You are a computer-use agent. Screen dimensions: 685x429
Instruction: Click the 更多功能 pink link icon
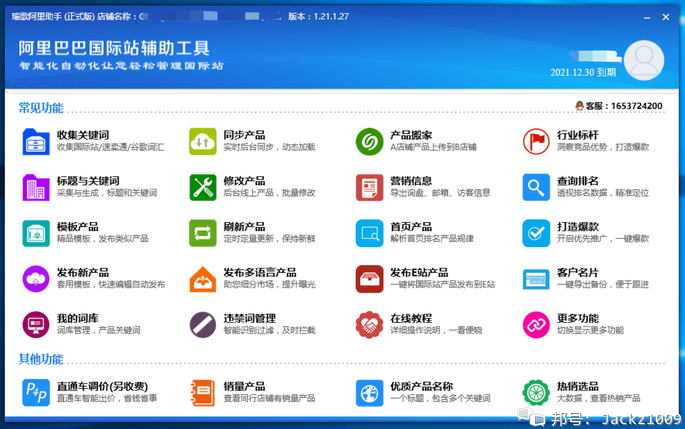pyautogui.click(x=536, y=325)
